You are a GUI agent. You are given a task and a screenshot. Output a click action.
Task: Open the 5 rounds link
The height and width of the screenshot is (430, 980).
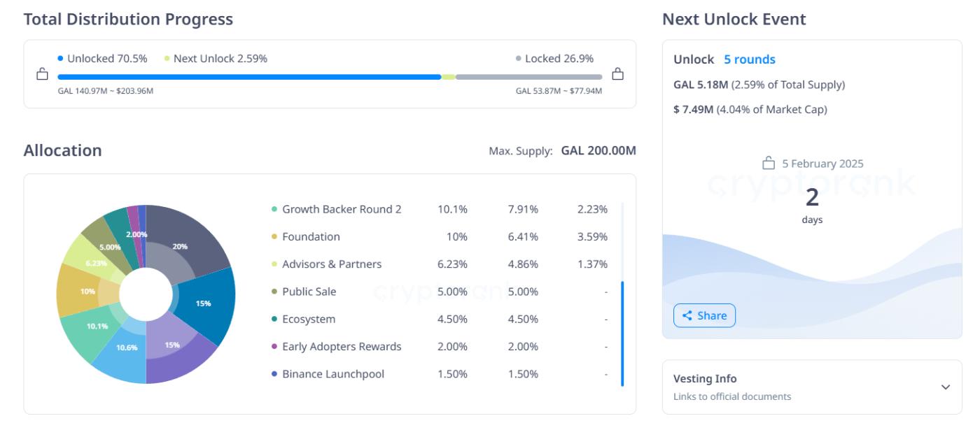coord(750,59)
